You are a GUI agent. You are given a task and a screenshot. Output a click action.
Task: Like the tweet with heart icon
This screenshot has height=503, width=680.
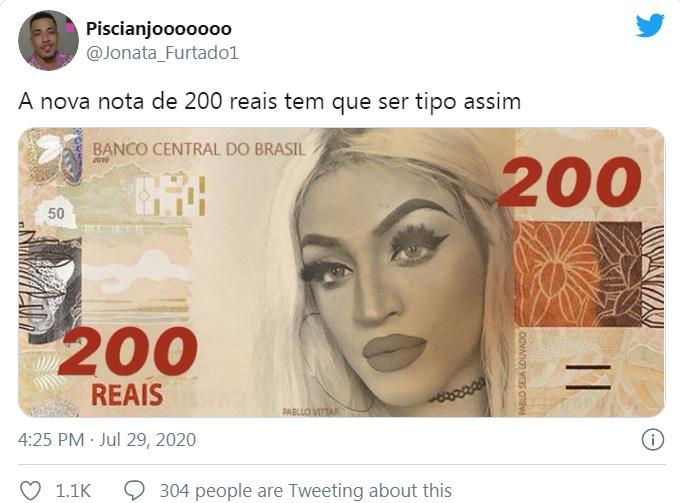31,491
